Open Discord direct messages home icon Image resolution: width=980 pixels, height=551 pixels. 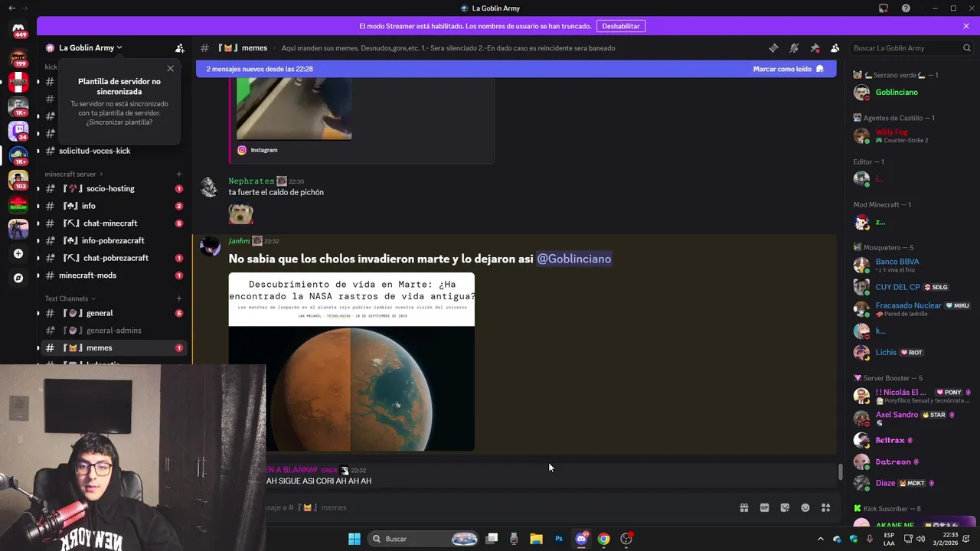(18, 29)
